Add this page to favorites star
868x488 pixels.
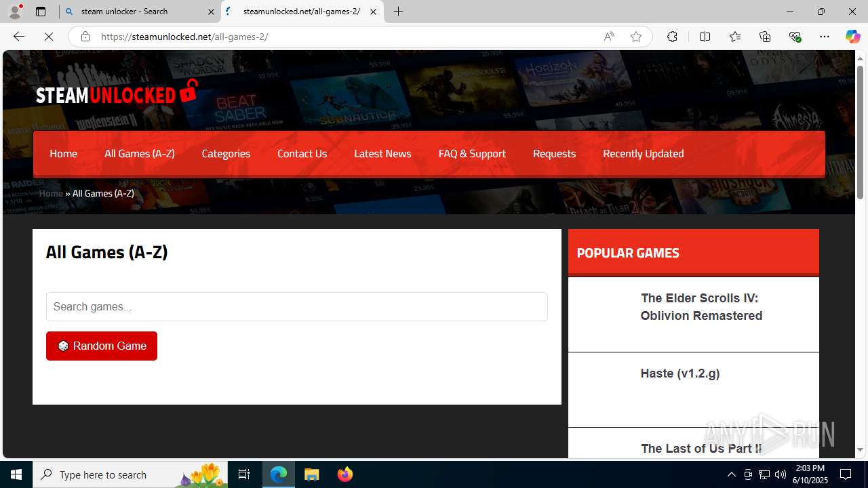pos(636,37)
